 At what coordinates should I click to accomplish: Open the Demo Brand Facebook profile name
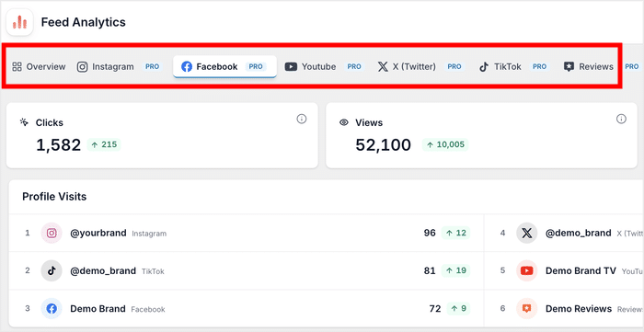point(98,309)
